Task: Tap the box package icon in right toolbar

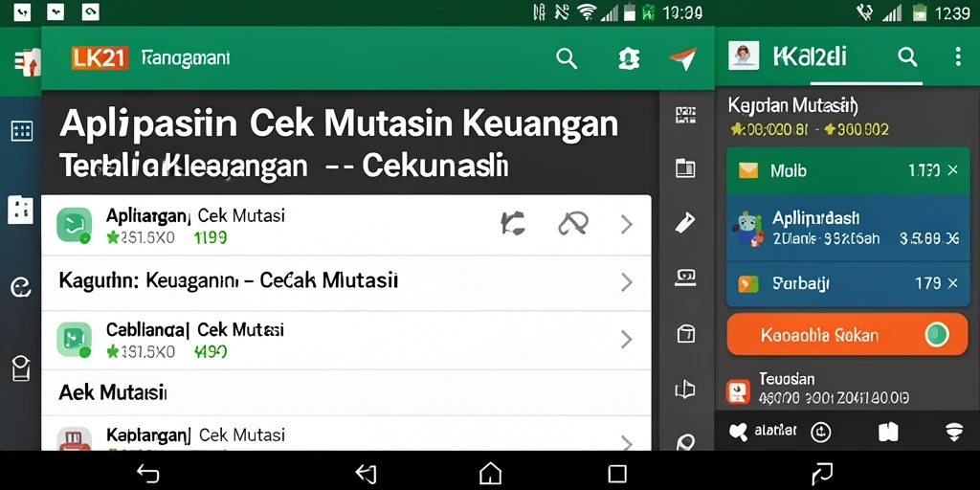Action: [685, 334]
